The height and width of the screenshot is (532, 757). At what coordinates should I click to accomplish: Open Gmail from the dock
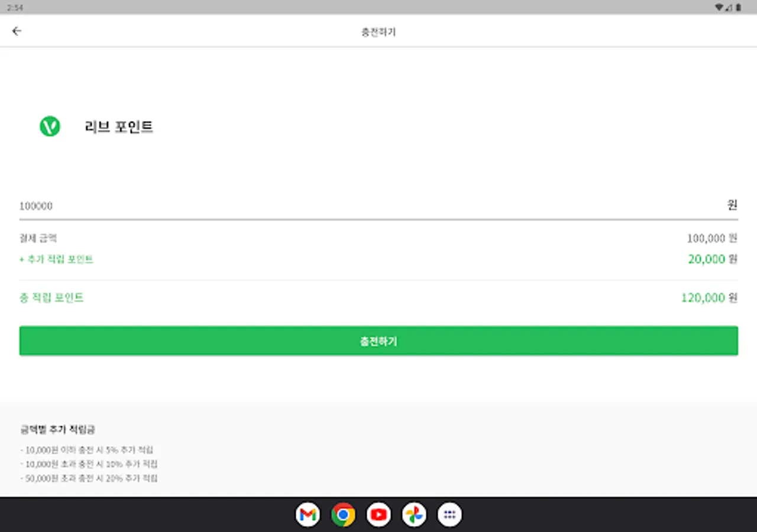[308, 515]
